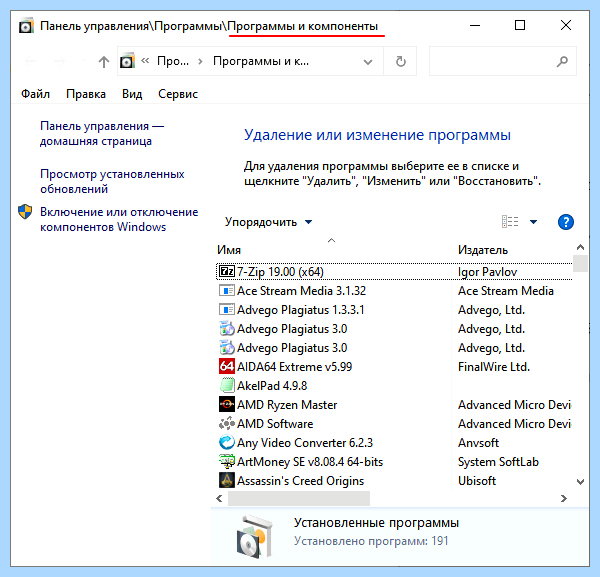The width and height of the screenshot is (600, 577).
Task: Click the breadcrumb chevron after Про...
Action: click(200, 61)
